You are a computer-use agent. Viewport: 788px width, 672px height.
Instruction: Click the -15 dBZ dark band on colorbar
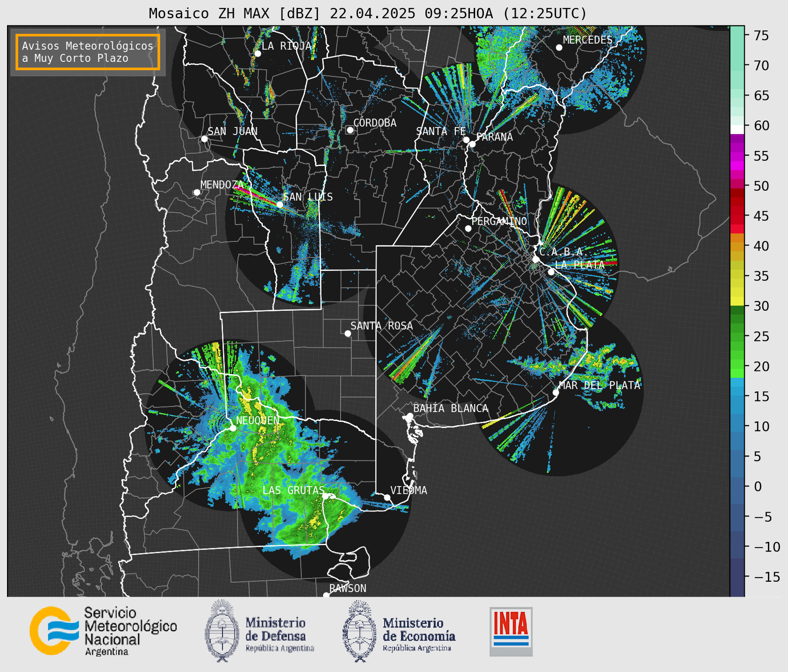click(737, 577)
